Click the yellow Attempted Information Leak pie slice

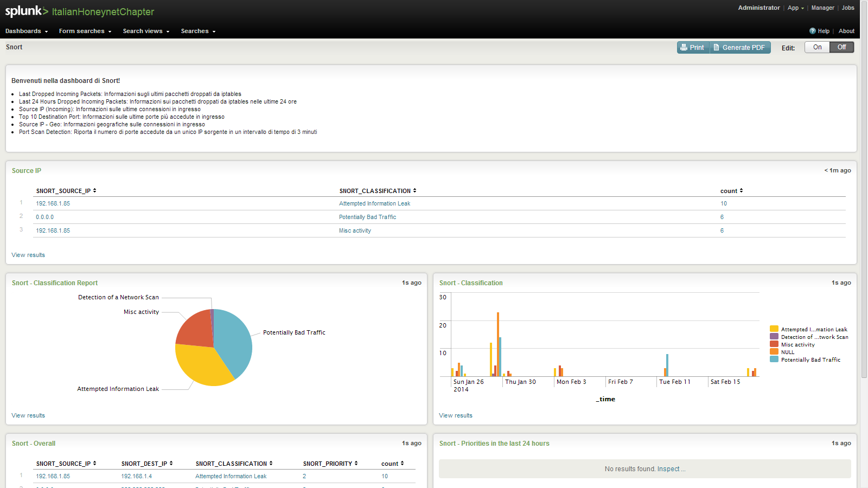click(203, 366)
